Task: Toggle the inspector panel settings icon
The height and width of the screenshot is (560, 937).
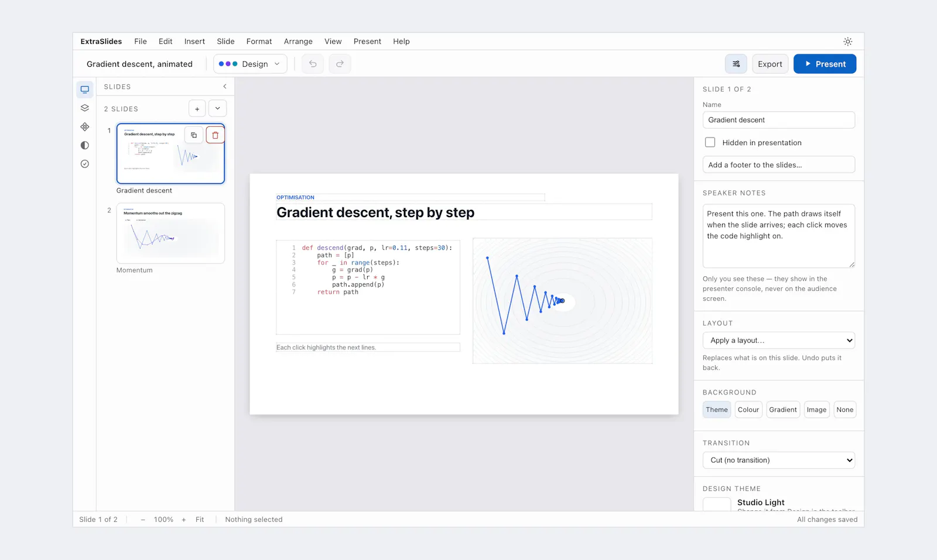Action: point(736,64)
